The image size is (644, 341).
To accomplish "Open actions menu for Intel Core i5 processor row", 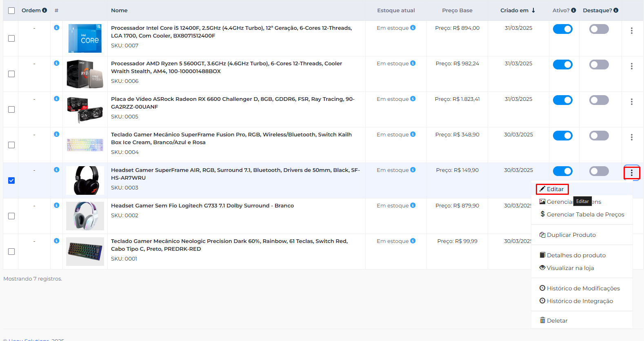I will [631, 31].
